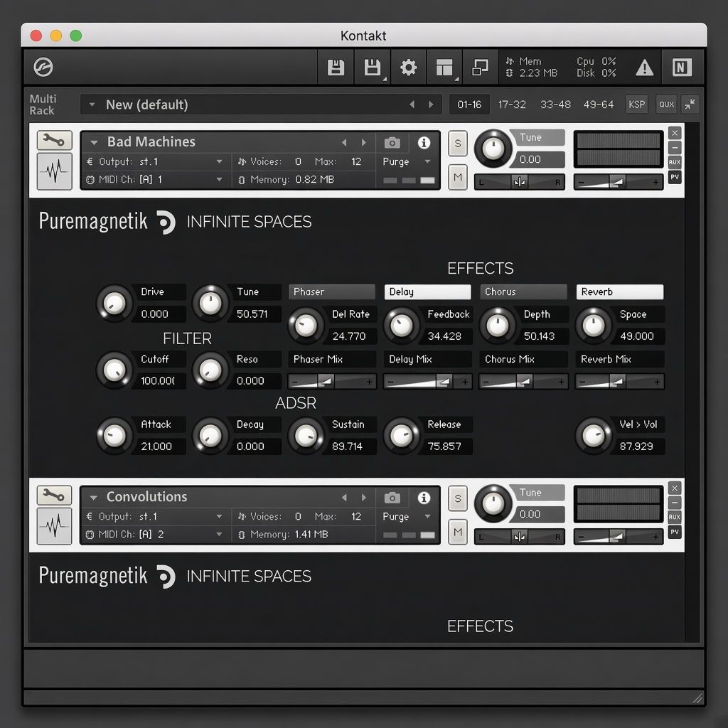This screenshot has height=728, width=728.
Task: Open options via the gear icon
Action: pyautogui.click(x=409, y=68)
